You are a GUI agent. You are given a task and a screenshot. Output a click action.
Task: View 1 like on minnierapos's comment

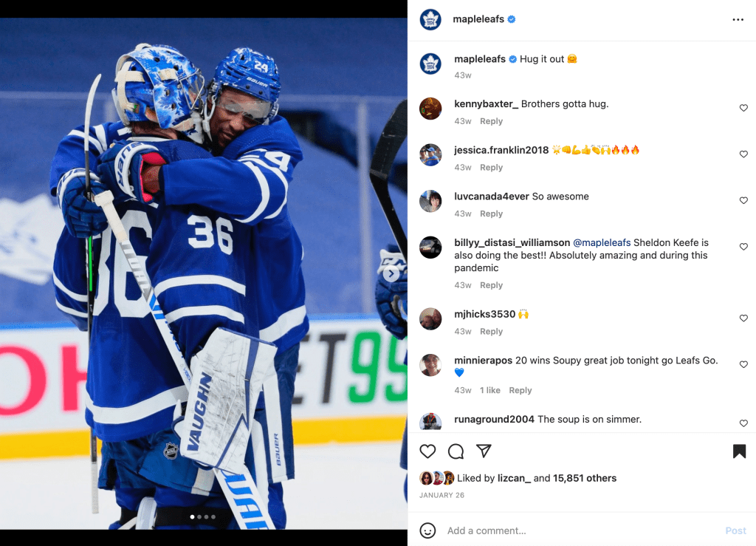pos(490,391)
